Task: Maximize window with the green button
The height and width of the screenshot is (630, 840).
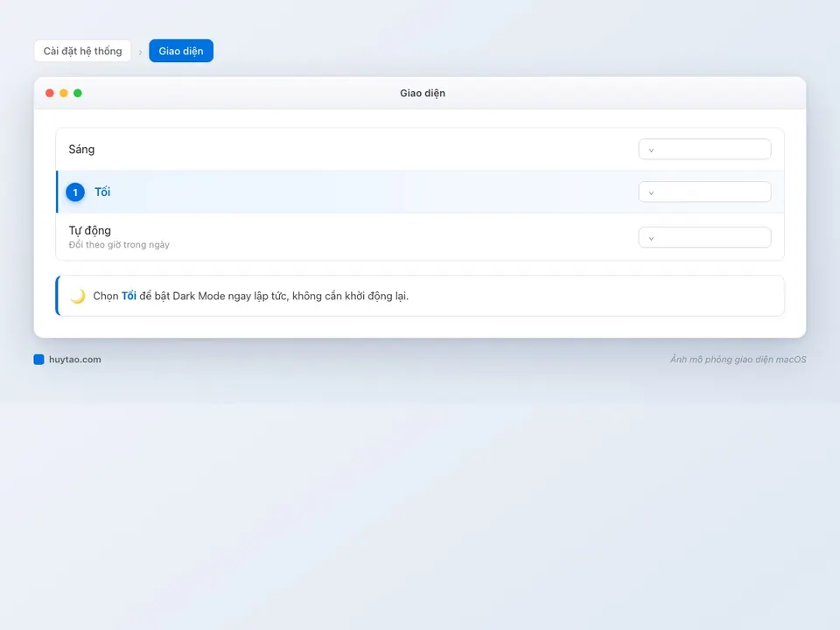Action: 78,94
